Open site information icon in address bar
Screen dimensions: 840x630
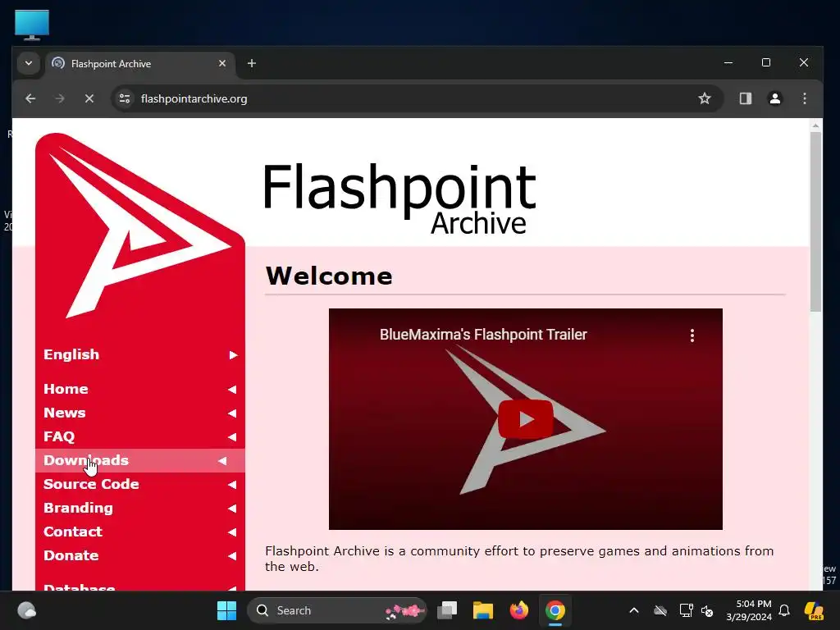pos(125,98)
